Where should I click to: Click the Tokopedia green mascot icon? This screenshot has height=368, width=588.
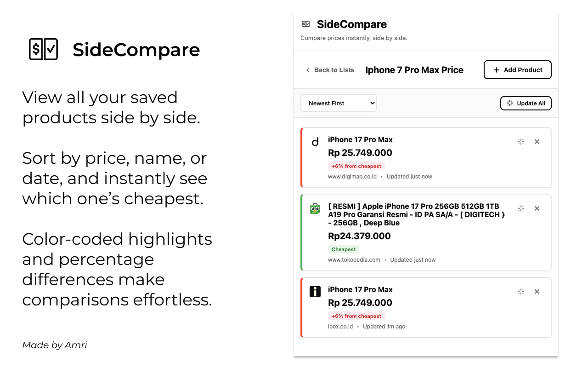pos(315,208)
